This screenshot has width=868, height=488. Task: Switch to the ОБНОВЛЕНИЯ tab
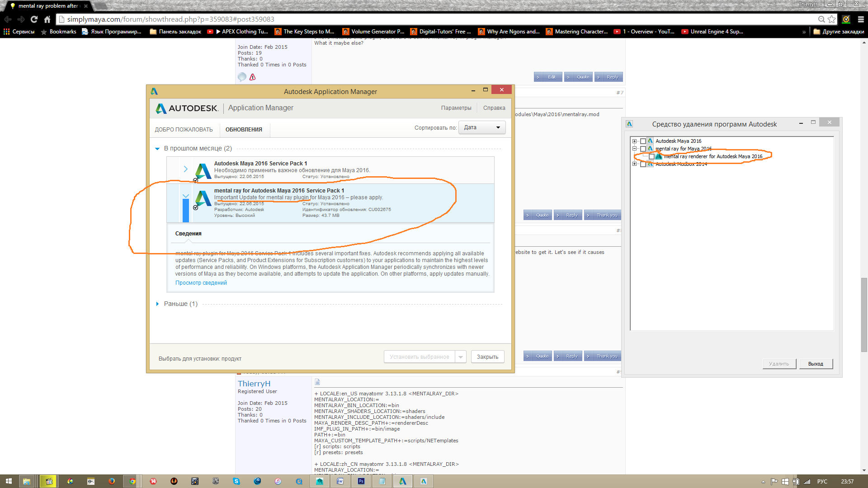244,130
